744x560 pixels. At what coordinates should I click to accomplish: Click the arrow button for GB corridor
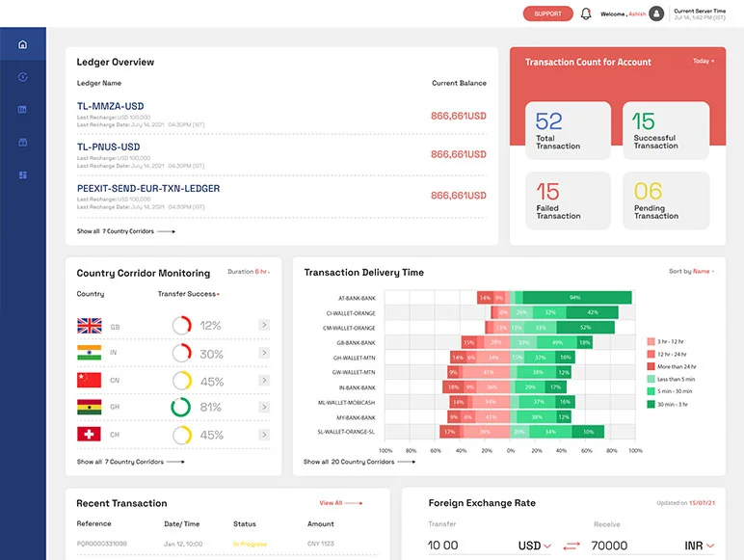coord(264,326)
